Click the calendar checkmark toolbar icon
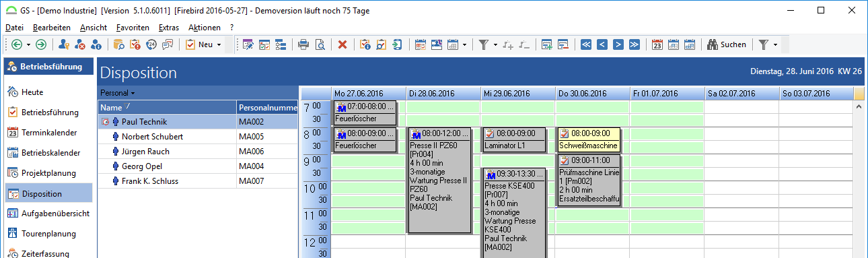 pyautogui.click(x=264, y=44)
